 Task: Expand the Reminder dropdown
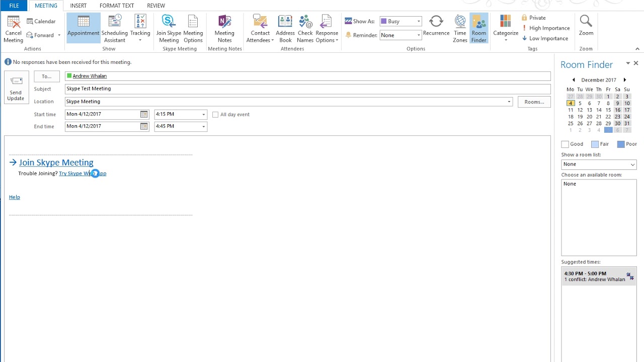pos(418,35)
